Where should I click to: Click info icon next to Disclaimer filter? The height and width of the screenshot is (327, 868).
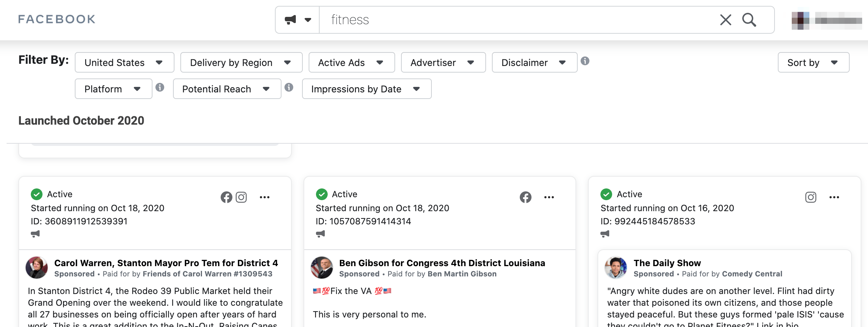point(585,61)
